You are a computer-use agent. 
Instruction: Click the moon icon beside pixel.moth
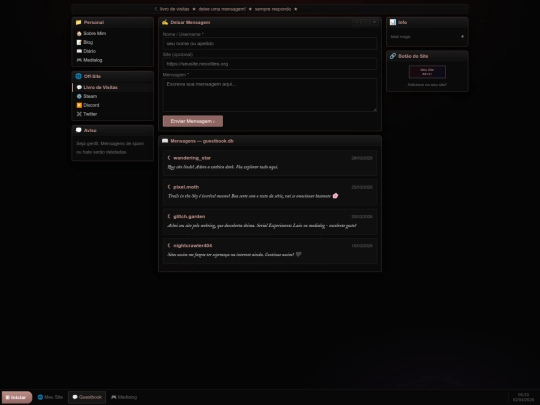coord(169,187)
